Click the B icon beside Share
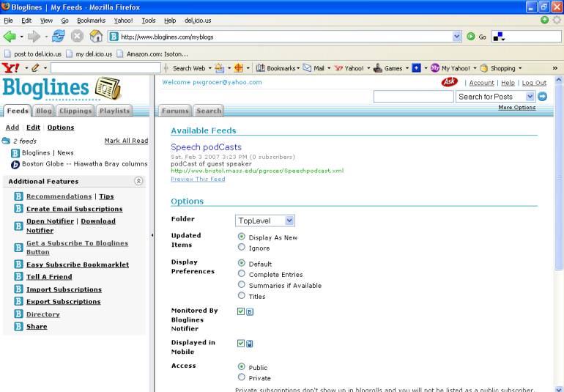 19,326
